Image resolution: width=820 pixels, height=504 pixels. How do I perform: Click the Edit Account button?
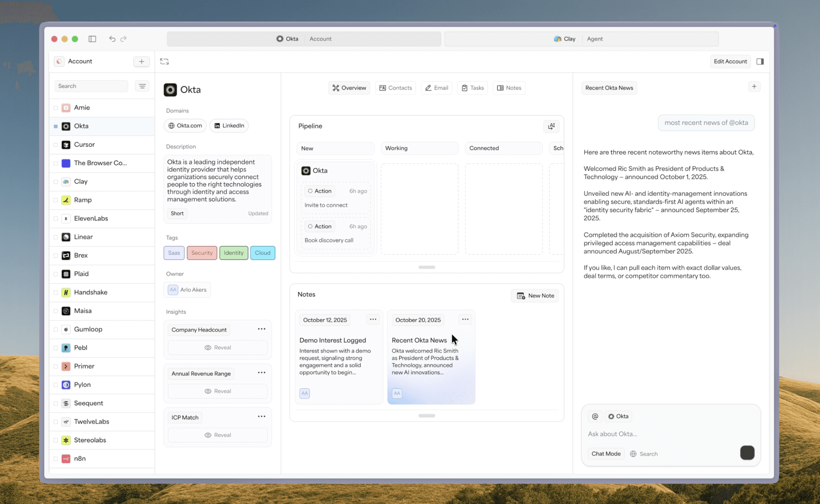coord(730,61)
